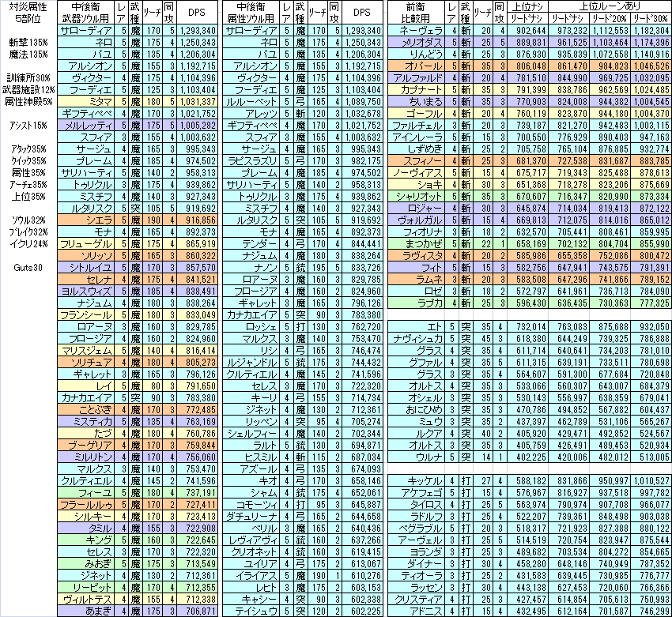Click the リード20% column header
Screen dimensions: 672x617
click(610, 18)
